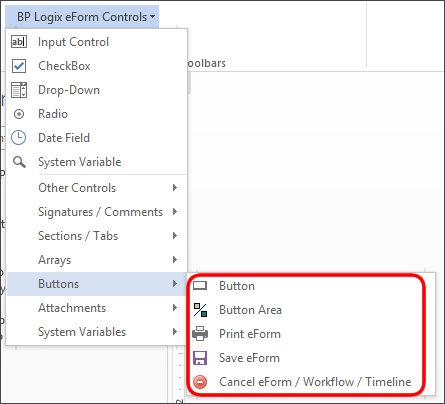The width and height of the screenshot is (445, 404).
Task: Click the Print eForm printer icon
Action: point(200,334)
